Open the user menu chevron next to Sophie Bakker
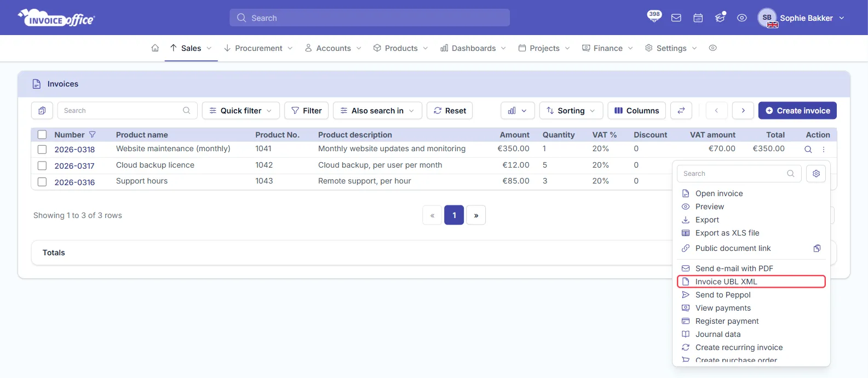Viewport: 868px width, 378px height. [842, 18]
